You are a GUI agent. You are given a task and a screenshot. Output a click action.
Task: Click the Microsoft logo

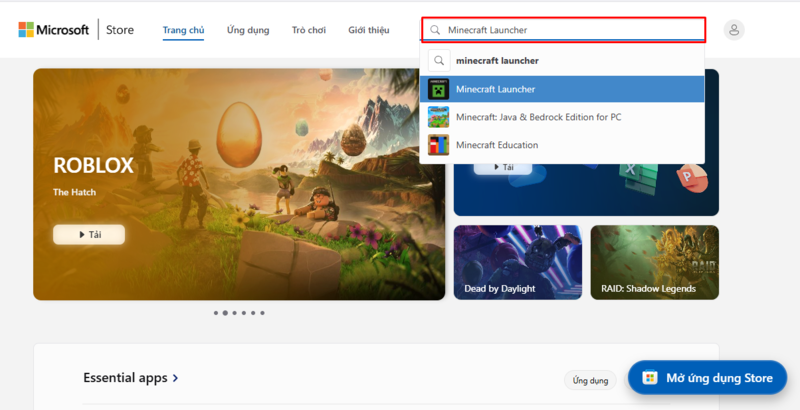click(x=54, y=30)
